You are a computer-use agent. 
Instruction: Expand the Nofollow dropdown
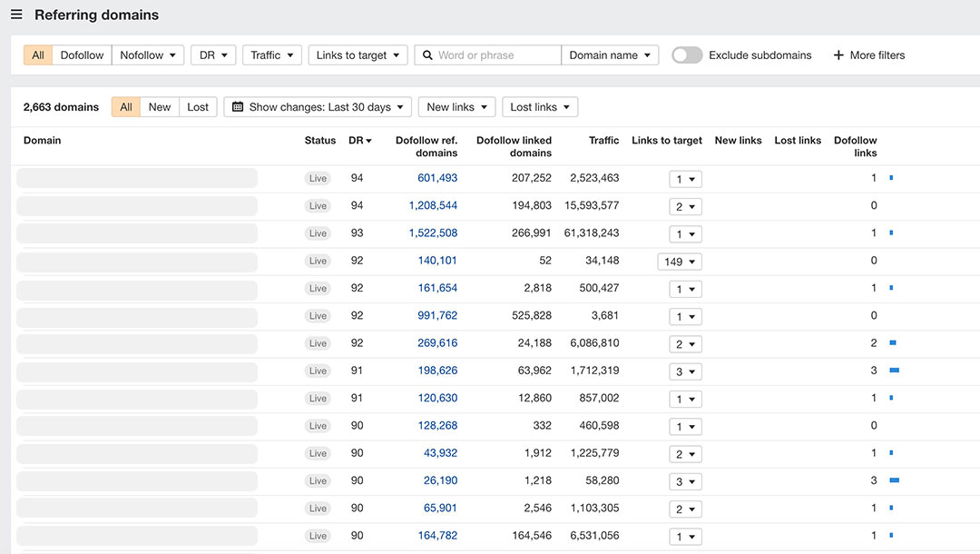(x=148, y=55)
